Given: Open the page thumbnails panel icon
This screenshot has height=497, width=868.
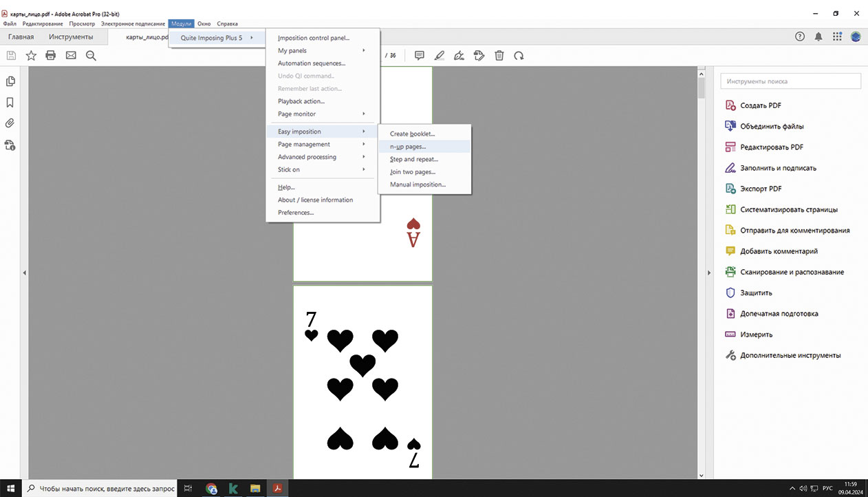Looking at the screenshot, I should coord(10,81).
